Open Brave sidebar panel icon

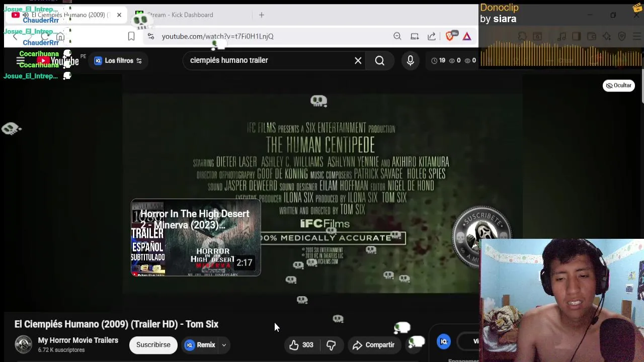pos(577,36)
